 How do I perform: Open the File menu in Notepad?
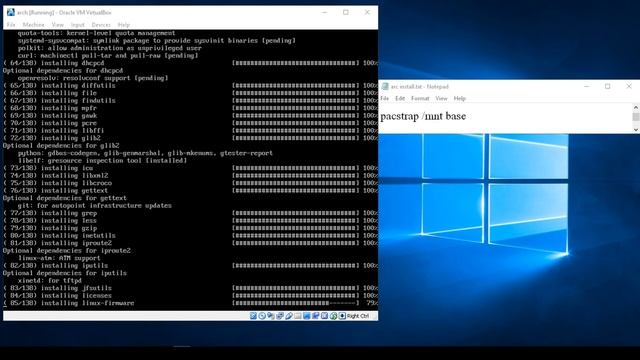point(384,98)
